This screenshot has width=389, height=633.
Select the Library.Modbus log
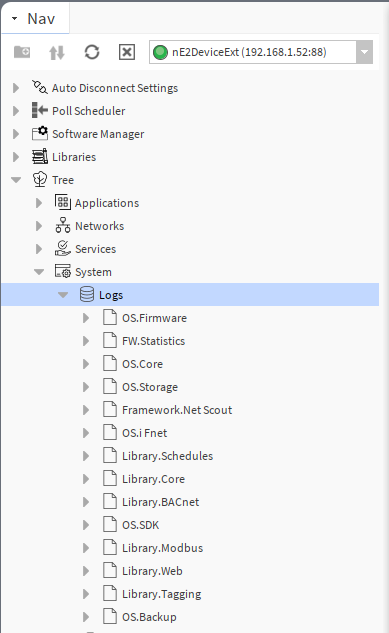(x=162, y=548)
